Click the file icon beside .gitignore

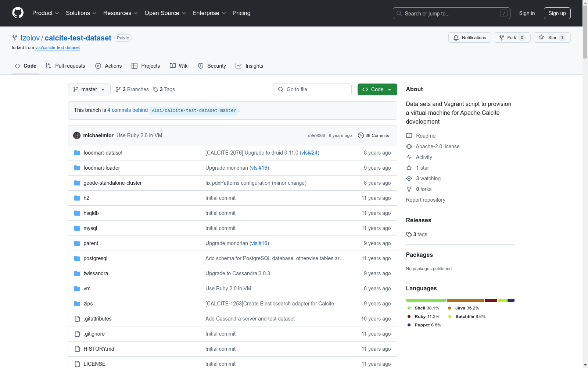(x=77, y=334)
